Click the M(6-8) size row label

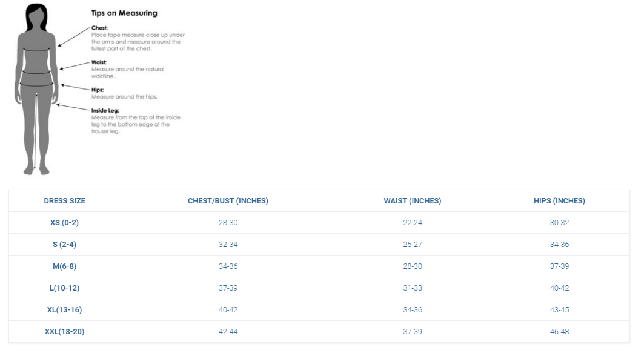pyautogui.click(x=64, y=266)
